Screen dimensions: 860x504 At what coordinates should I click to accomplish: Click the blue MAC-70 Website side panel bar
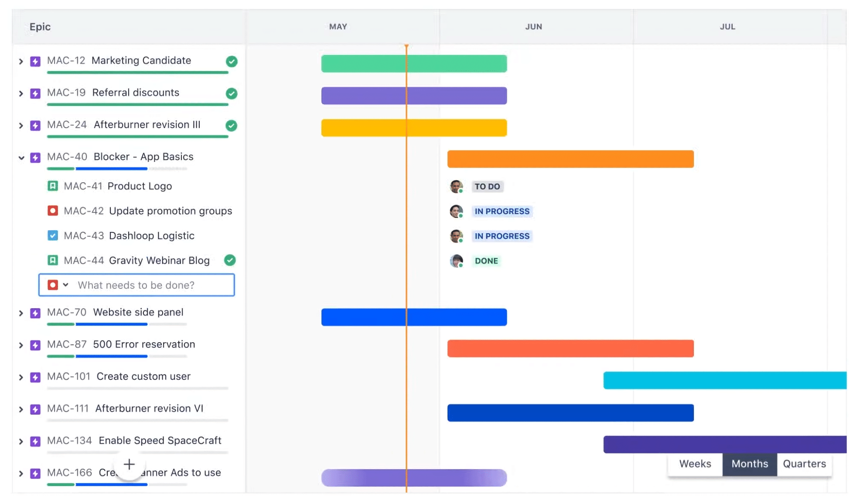(x=414, y=317)
